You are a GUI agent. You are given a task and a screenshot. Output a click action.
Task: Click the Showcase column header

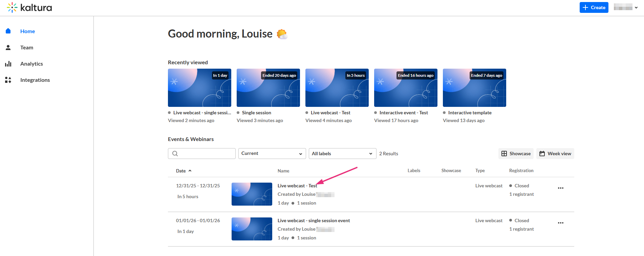(451, 170)
